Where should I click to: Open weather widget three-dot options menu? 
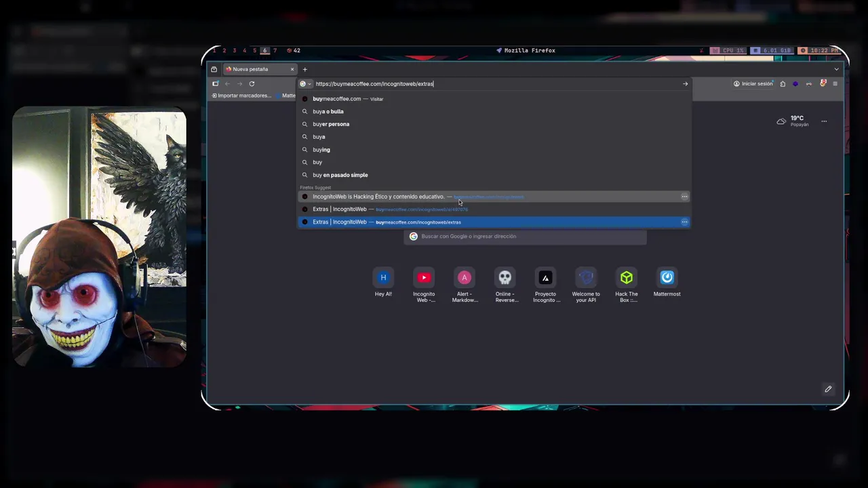824,121
